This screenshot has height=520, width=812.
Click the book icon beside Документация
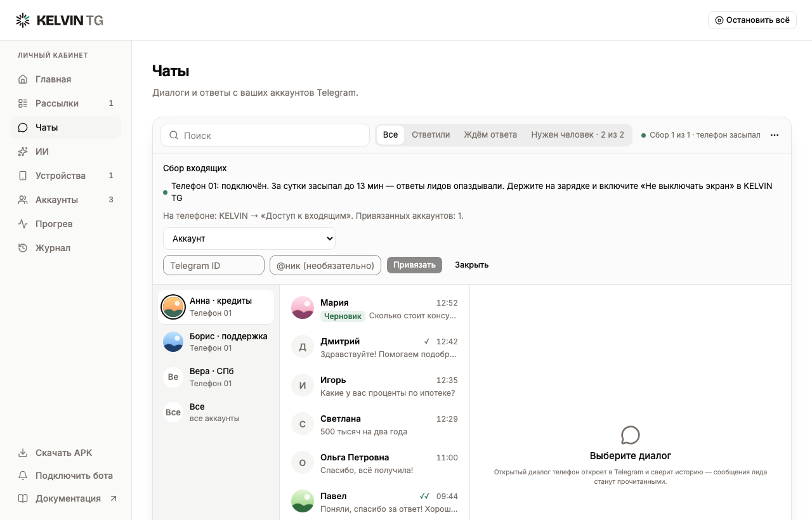(x=23, y=498)
